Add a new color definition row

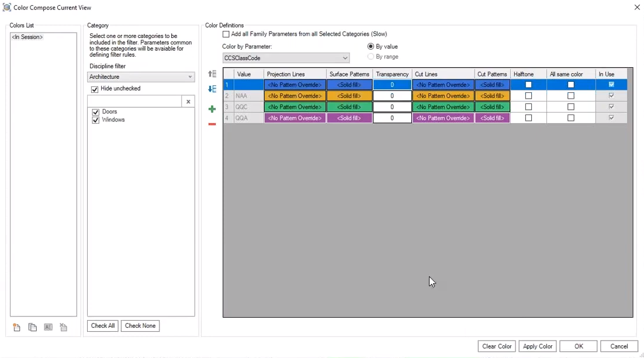pyautogui.click(x=212, y=109)
